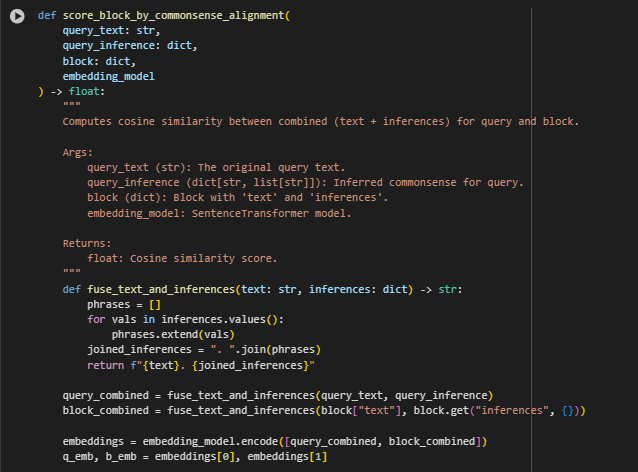Image resolution: width=638 pixels, height=472 pixels.
Task: Click the def fuse_text_and_inferences line
Action: point(262,289)
